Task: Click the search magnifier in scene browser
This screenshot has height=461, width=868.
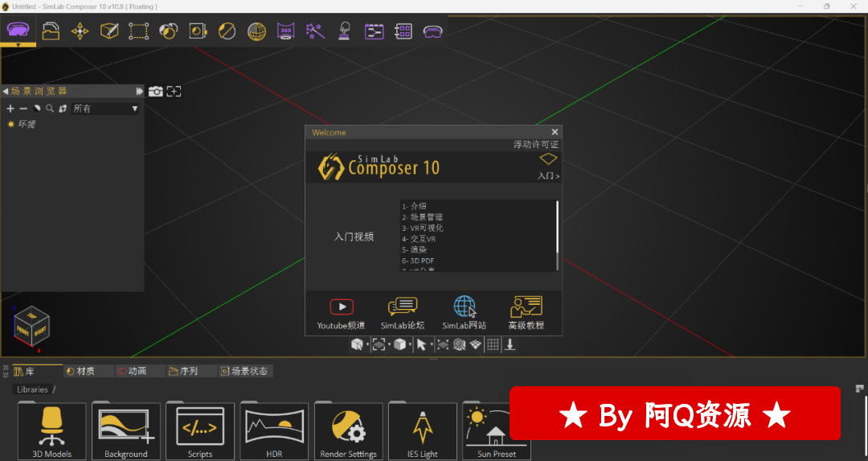Action: tap(50, 109)
